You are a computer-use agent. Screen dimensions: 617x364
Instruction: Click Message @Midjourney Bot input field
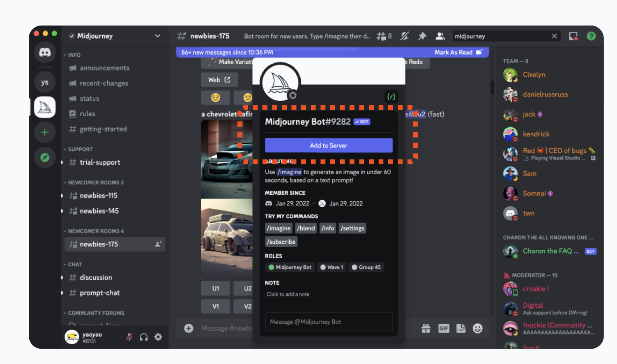pyautogui.click(x=329, y=322)
